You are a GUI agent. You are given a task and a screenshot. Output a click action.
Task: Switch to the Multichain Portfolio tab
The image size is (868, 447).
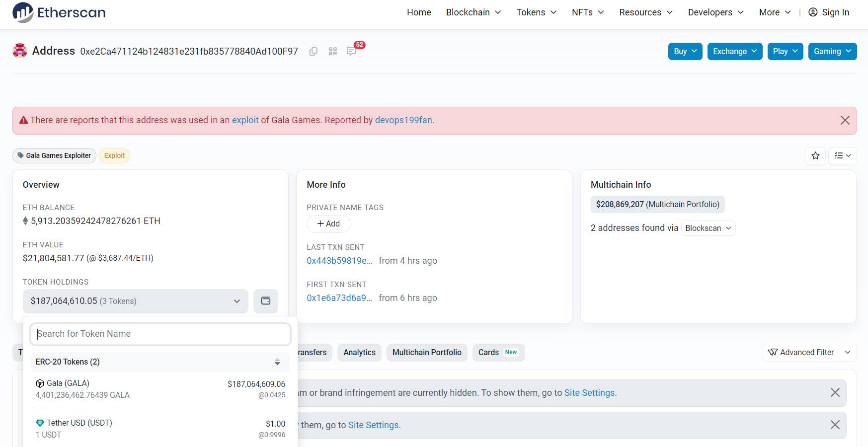tap(427, 352)
